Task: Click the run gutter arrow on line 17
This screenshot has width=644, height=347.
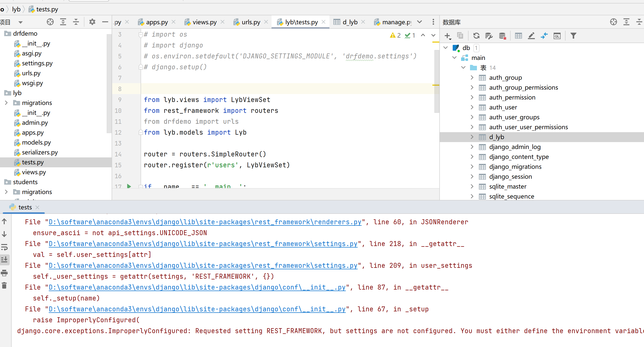Action: click(129, 186)
